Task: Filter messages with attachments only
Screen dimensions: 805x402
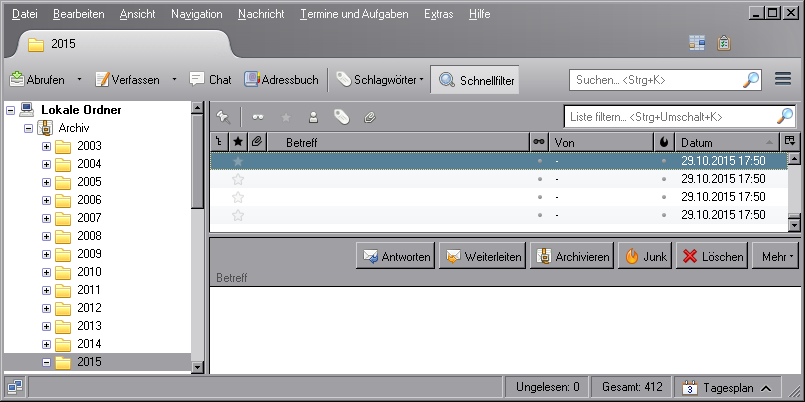Action: (x=370, y=117)
